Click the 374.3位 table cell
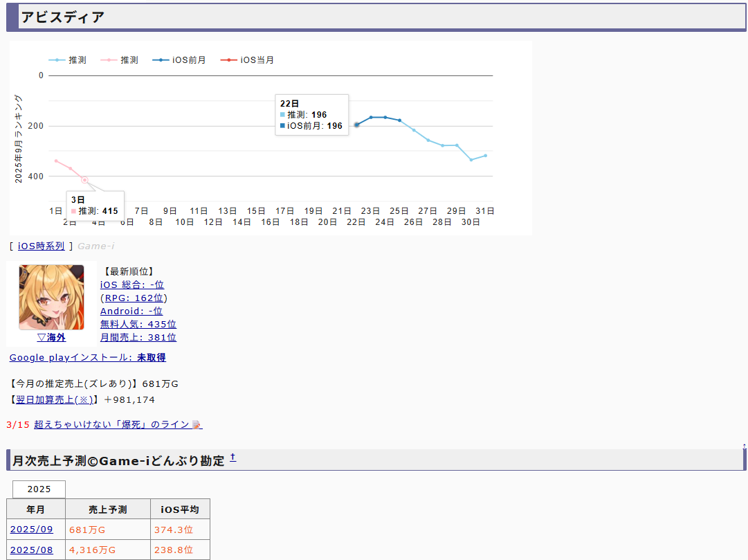The image size is (748, 560). point(181,530)
